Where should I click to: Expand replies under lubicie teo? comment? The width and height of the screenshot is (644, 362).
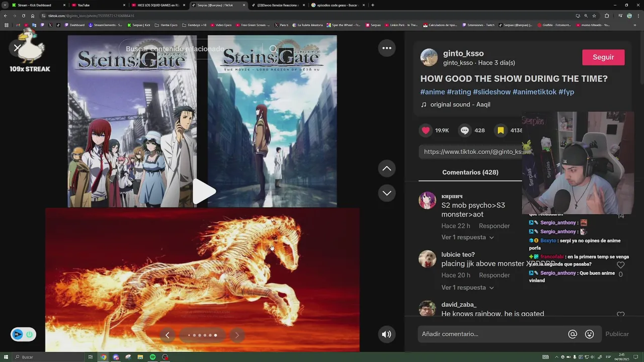pyautogui.click(x=467, y=288)
